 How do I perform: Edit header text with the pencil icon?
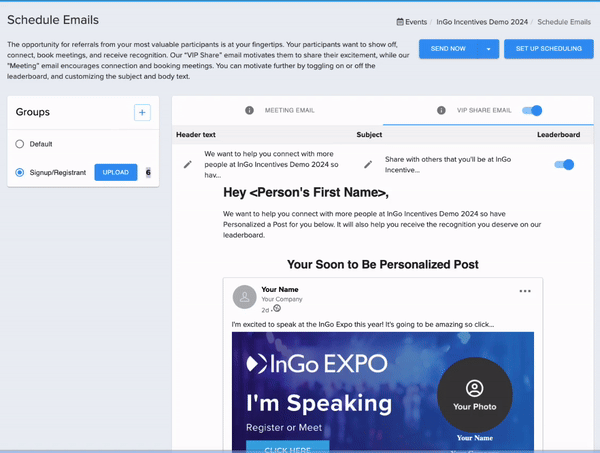click(x=188, y=165)
